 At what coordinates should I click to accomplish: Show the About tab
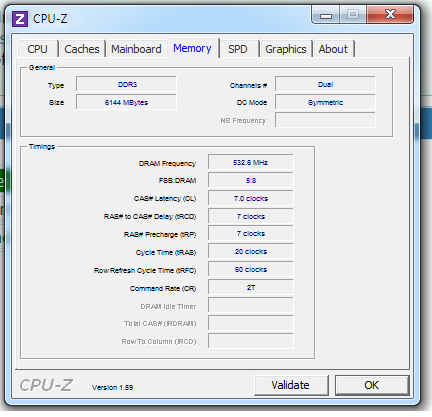point(333,49)
